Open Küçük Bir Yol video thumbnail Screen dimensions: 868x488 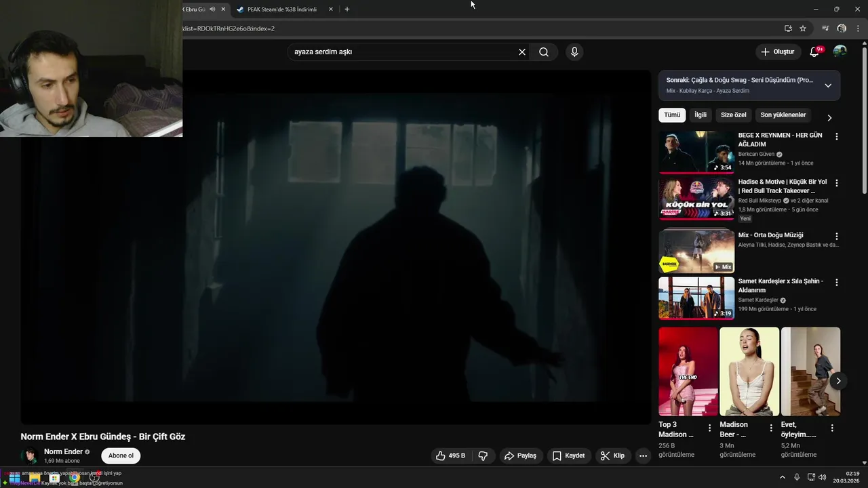tap(696, 199)
